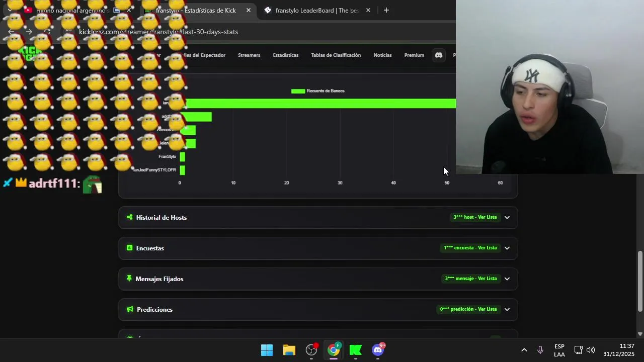Switch to franstylo LeaderBoard browser tab
644x362 pixels.
[317, 10]
